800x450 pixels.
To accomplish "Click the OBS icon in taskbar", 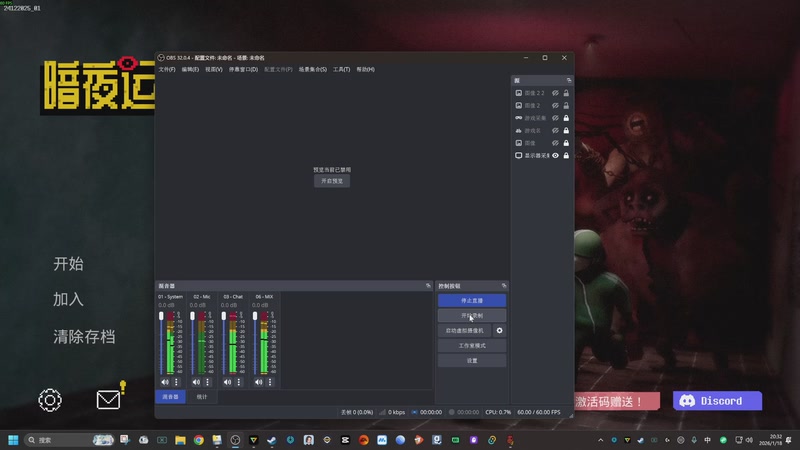I will 235,440.
